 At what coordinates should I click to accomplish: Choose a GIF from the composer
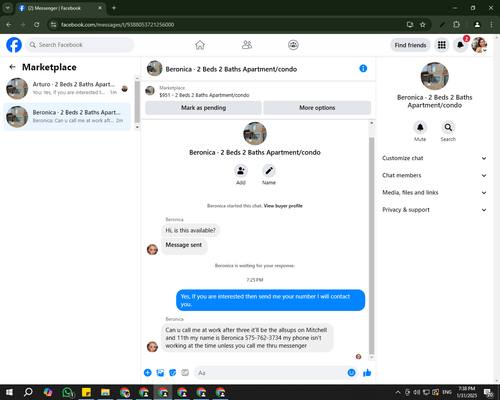pos(185,373)
